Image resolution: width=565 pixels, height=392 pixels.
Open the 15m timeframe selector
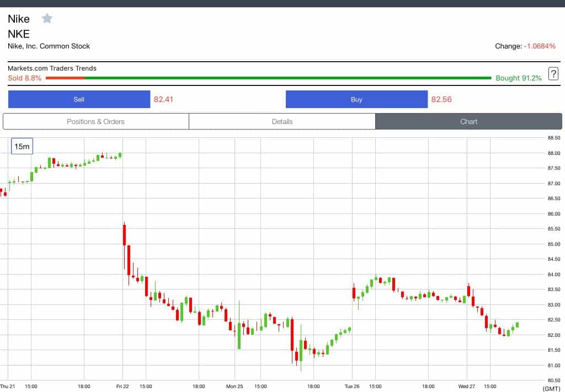tap(22, 146)
